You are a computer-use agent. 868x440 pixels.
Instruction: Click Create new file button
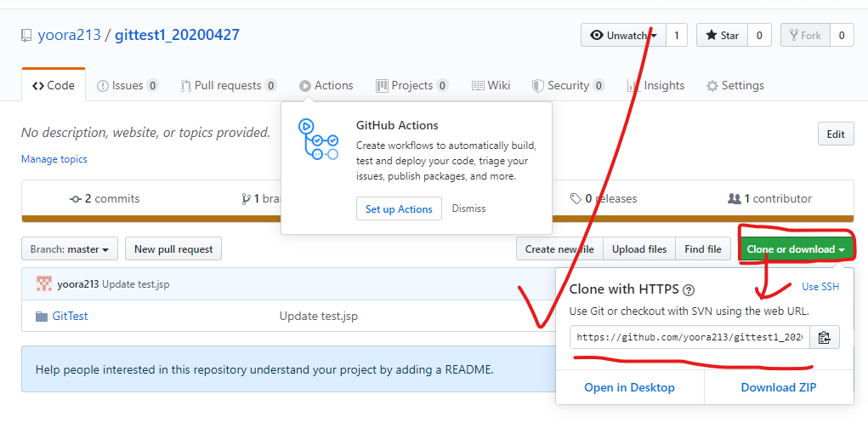[559, 249]
